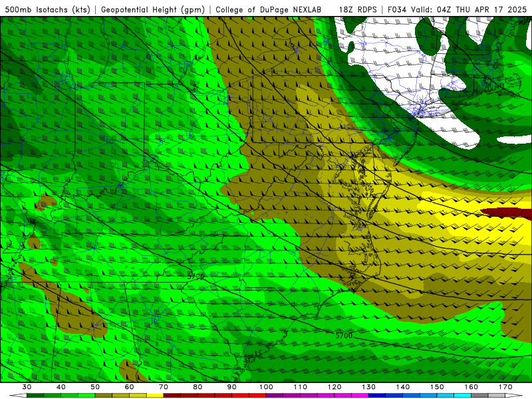Click the '60' value on the color scale
The width and height of the screenshot is (532, 399).
tap(129, 387)
